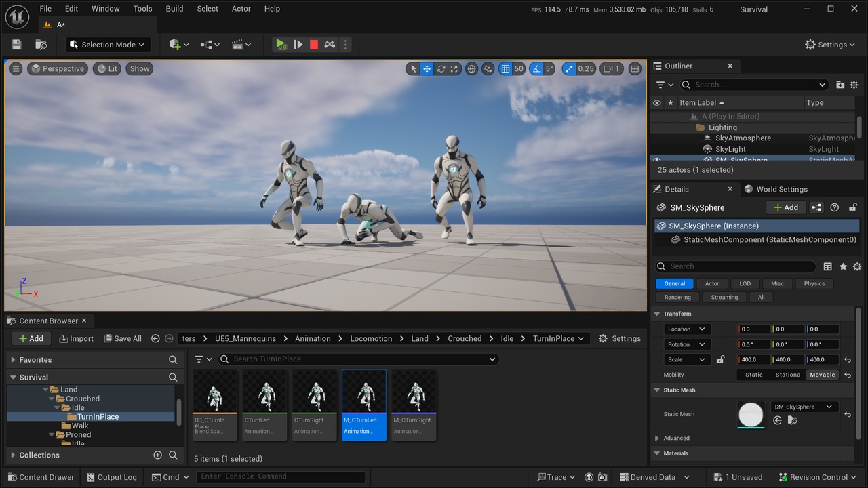Open Selection Mode dropdown
868x488 pixels.
(x=108, y=45)
